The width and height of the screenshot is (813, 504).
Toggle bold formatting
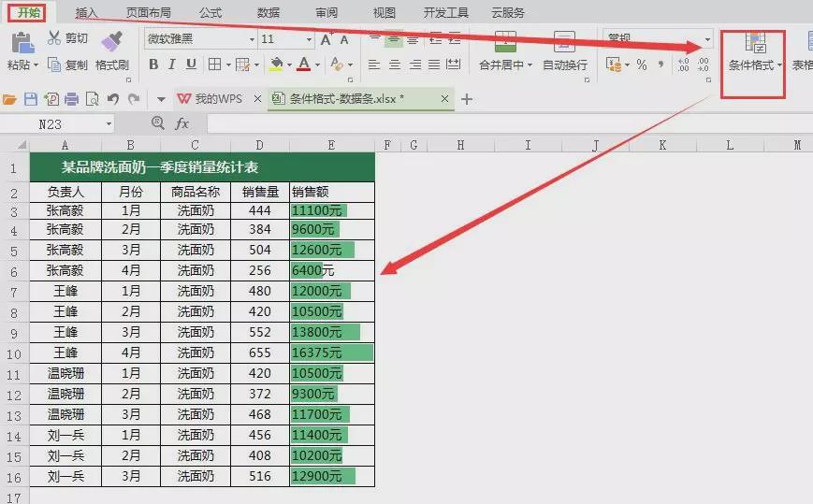pyautogui.click(x=153, y=65)
